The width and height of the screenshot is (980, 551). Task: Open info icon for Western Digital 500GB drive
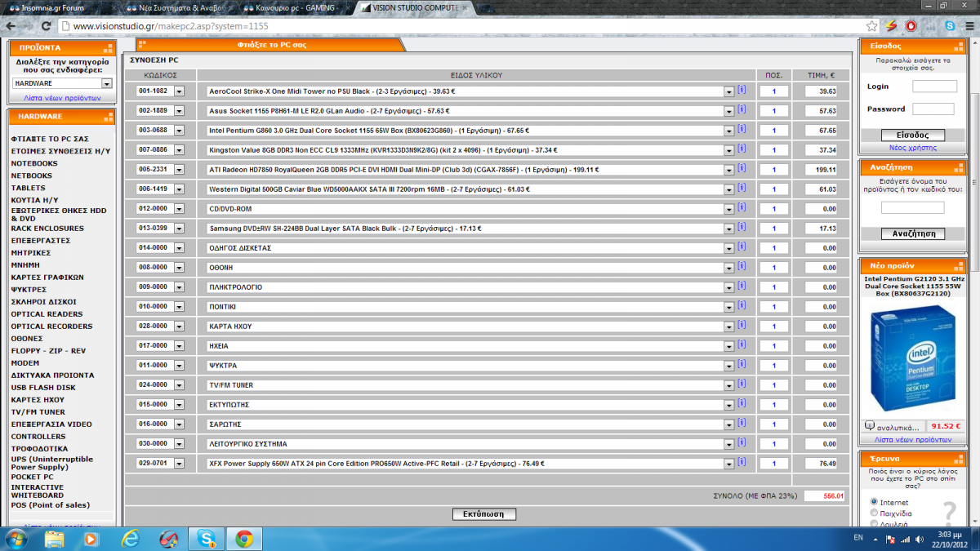click(742, 188)
